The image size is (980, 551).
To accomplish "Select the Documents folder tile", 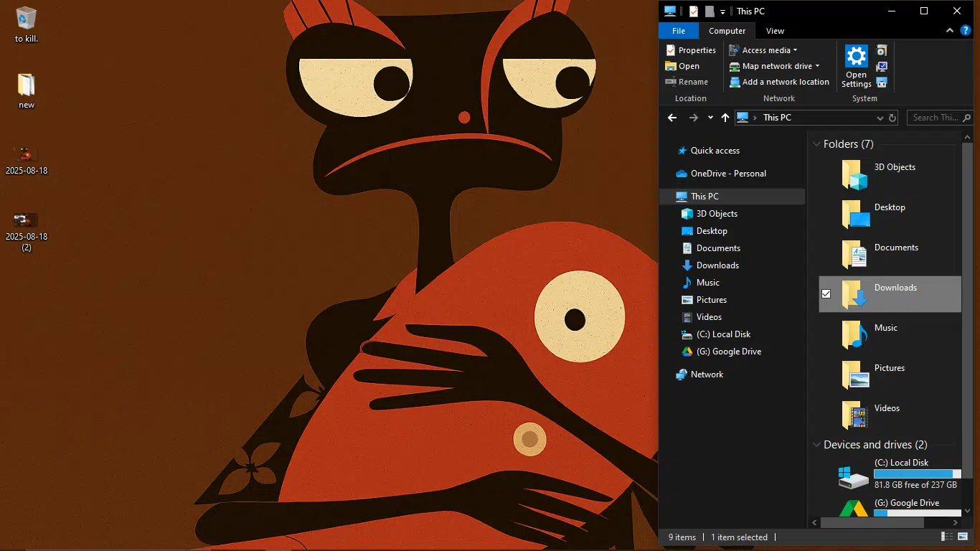I will pos(890,254).
